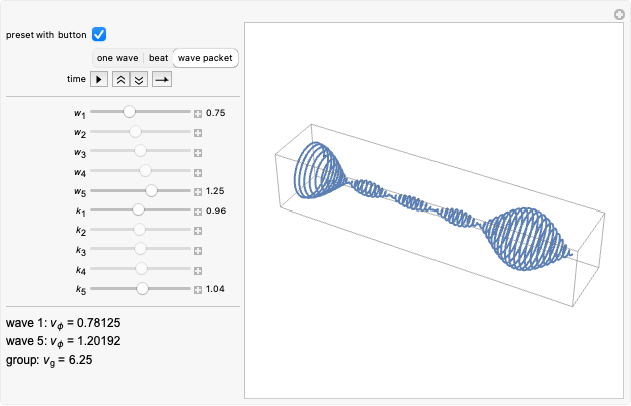631x406 pixels.
Task: Select the one wave preset
Action: [118, 58]
